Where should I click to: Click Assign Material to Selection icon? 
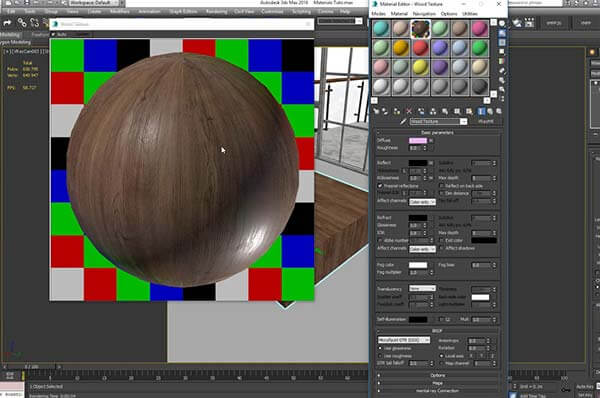tap(397, 111)
